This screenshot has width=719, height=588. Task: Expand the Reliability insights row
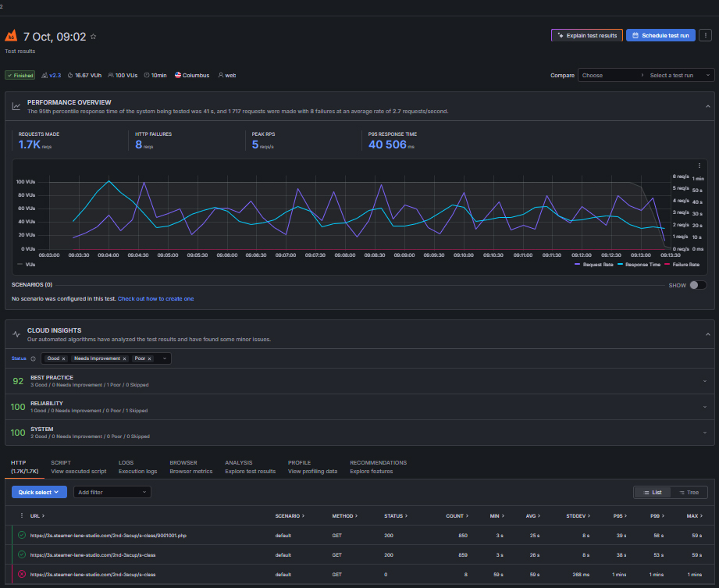pyautogui.click(x=359, y=407)
